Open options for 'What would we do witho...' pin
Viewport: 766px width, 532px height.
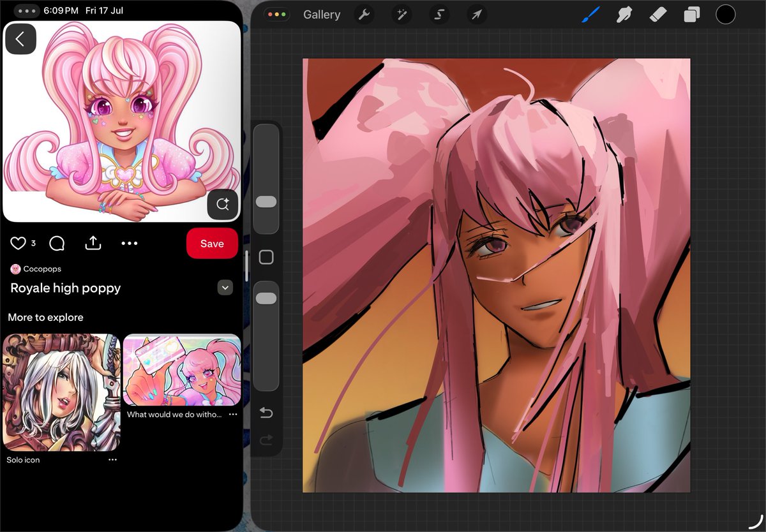[x=233, y=415]
